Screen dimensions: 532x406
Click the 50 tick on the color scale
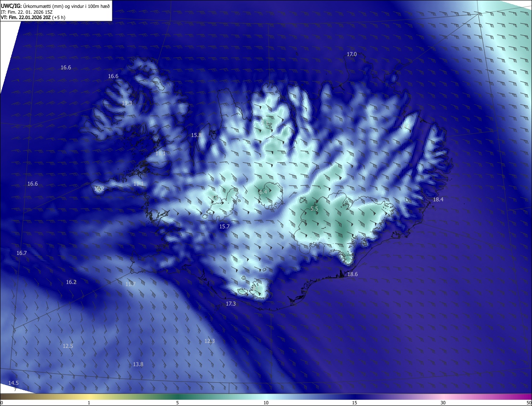pos(529,403)
